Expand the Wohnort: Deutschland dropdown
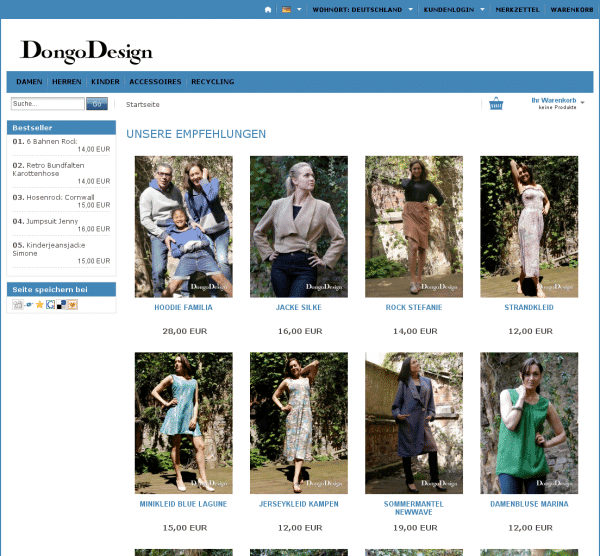Screen dimensions: 600x556 [410, 9]
